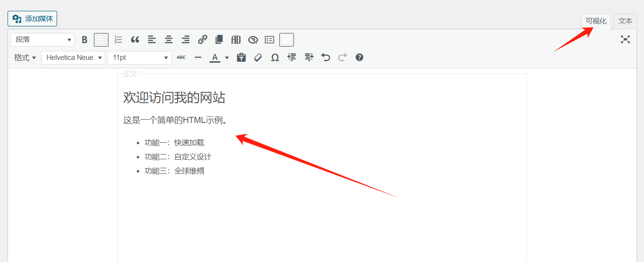The height and width of the screenshot is (262, 644).
Task: Expand the text color picker arrow
Action: click(227, 57)
